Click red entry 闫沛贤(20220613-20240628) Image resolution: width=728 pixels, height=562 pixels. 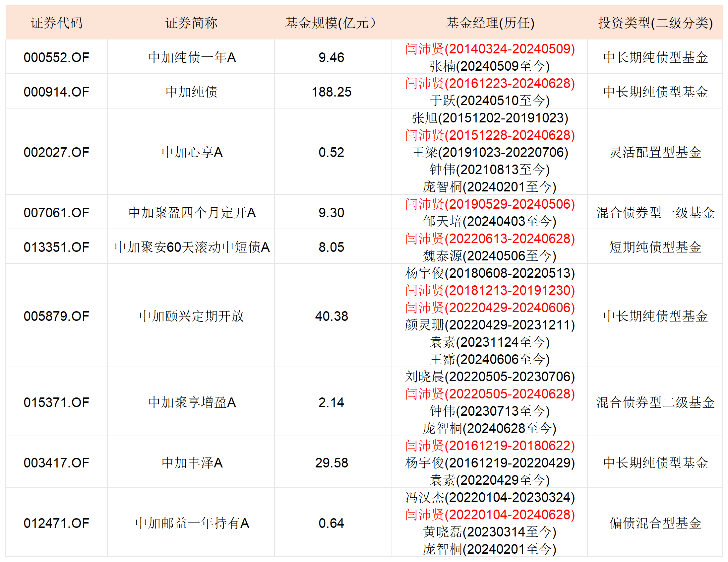[489, 238]
